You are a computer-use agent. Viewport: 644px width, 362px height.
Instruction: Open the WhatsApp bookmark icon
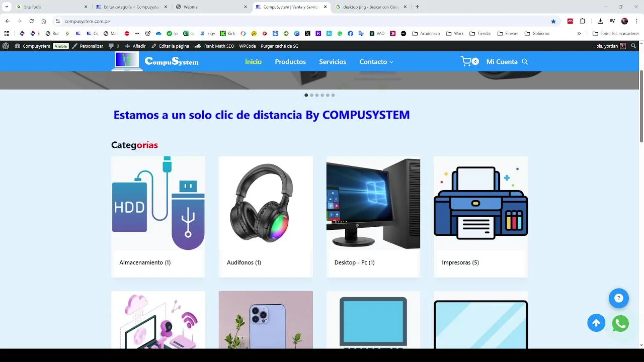click(340, 34)
